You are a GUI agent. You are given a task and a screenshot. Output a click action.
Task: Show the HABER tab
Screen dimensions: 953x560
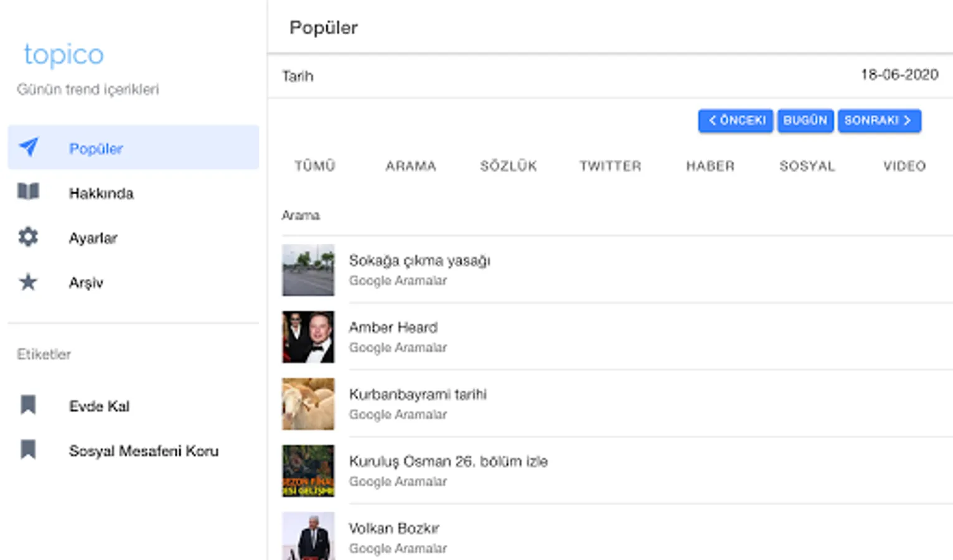(710, 166)
